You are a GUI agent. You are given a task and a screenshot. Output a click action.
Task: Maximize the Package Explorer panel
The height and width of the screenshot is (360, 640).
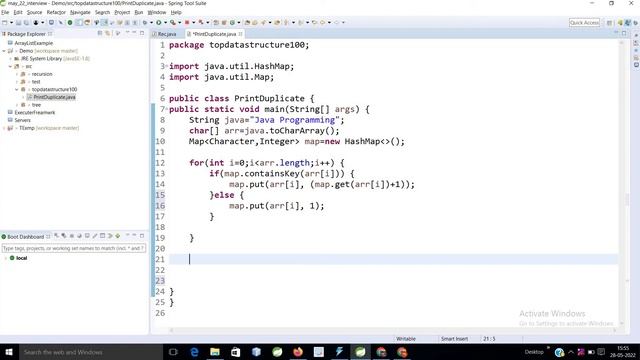click(x=142, y=33)
